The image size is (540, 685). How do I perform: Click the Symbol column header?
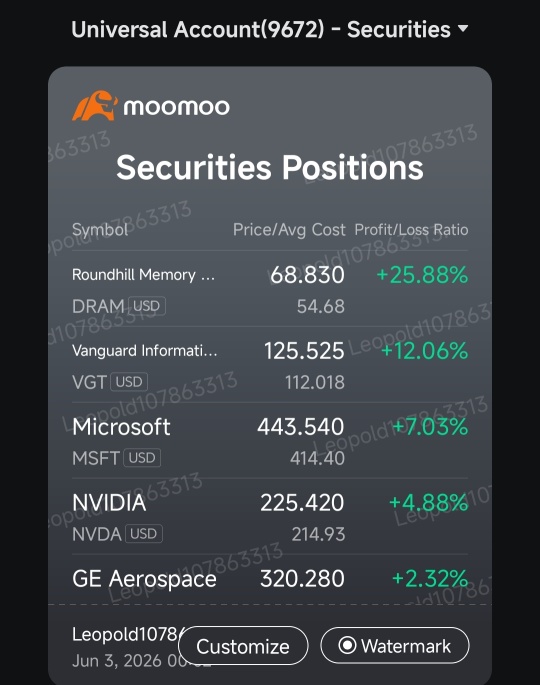click(100, 230)
